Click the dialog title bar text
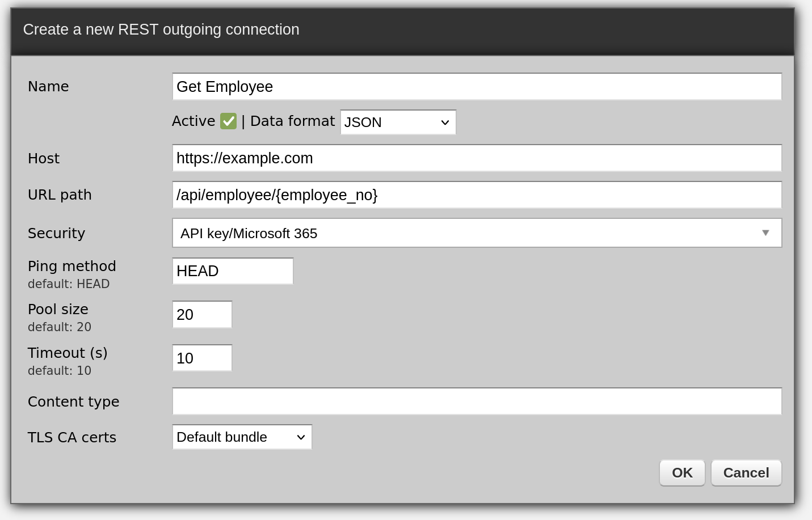Screen dimensions: 812x520 pos(161,29)
